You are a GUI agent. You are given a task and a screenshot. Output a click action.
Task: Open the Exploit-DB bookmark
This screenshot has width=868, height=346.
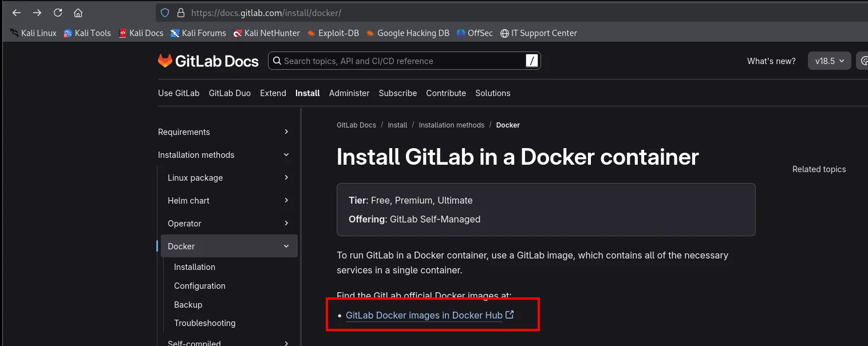click(x=333, y=33)
